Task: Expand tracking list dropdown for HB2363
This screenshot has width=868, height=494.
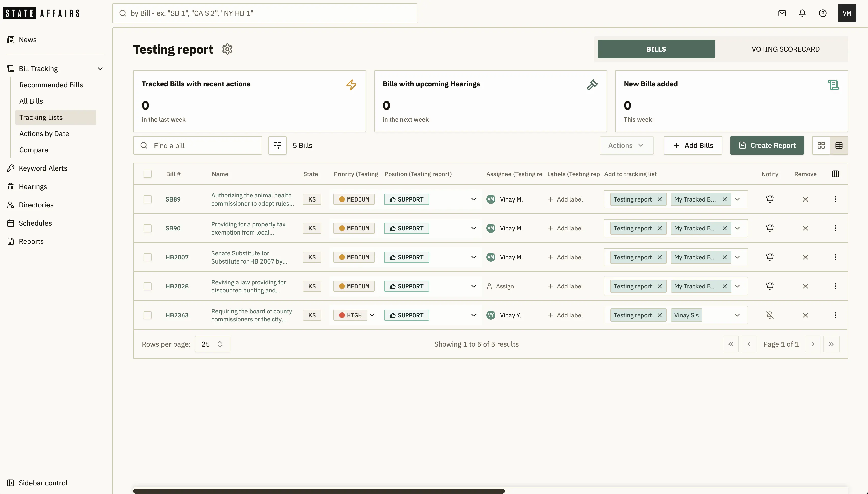Action: pyautogui.click(x=737, y=315)
